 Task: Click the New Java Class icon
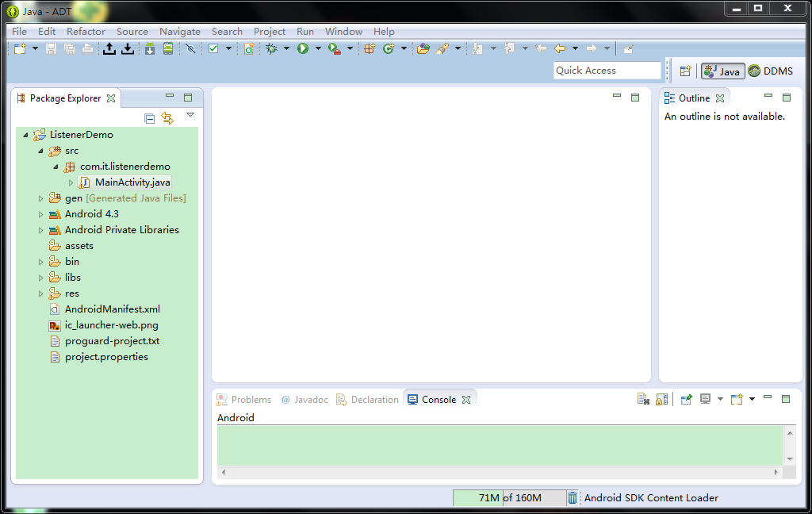(x=389, y=48)
